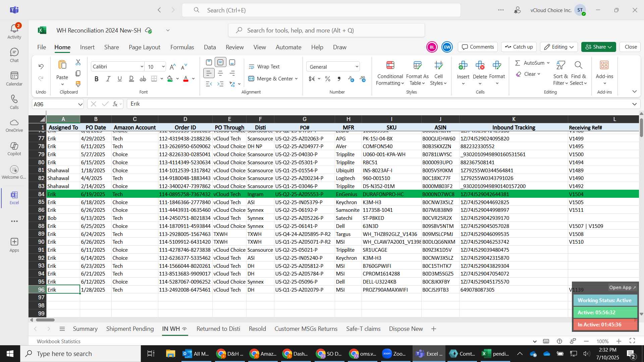Click the Teams search box
644x362 pixels.
pos(321,10)
